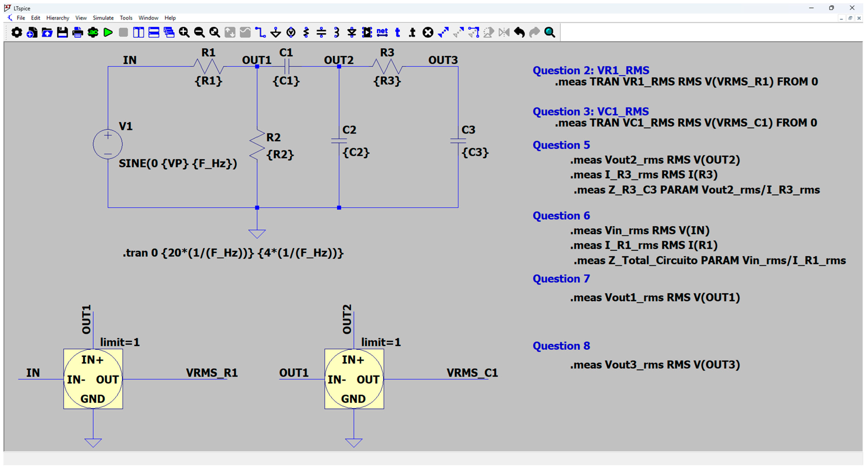Place a resistor component

[306, 32]
